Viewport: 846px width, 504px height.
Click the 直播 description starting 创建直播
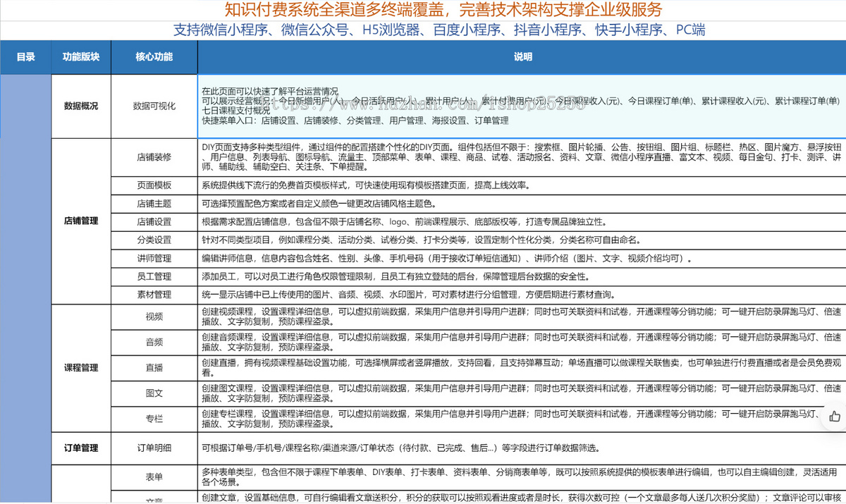(521, 367)
